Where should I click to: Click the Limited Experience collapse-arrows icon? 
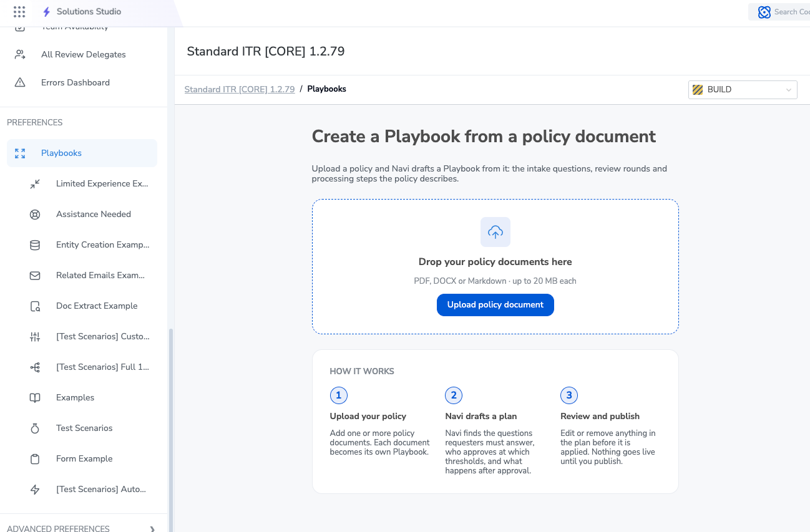[x=35, y=183]
